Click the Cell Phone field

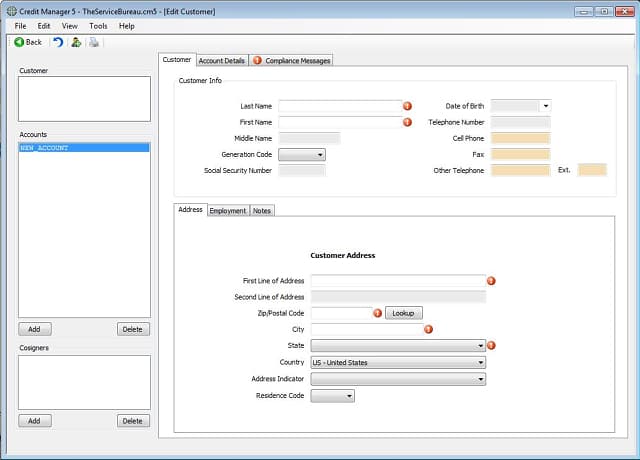tap(520, 138)
